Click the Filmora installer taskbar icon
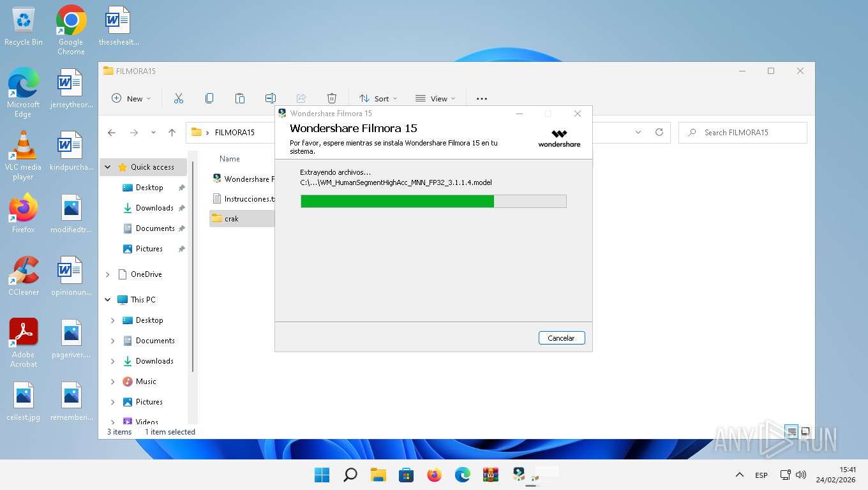 (x=519, y=475)
